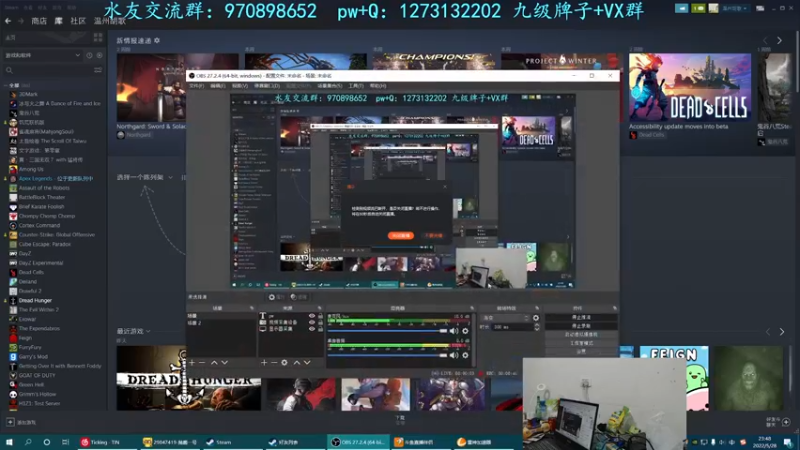Click the ready-to-play filter icon in Steam sidebar

[x=99, y=55]
